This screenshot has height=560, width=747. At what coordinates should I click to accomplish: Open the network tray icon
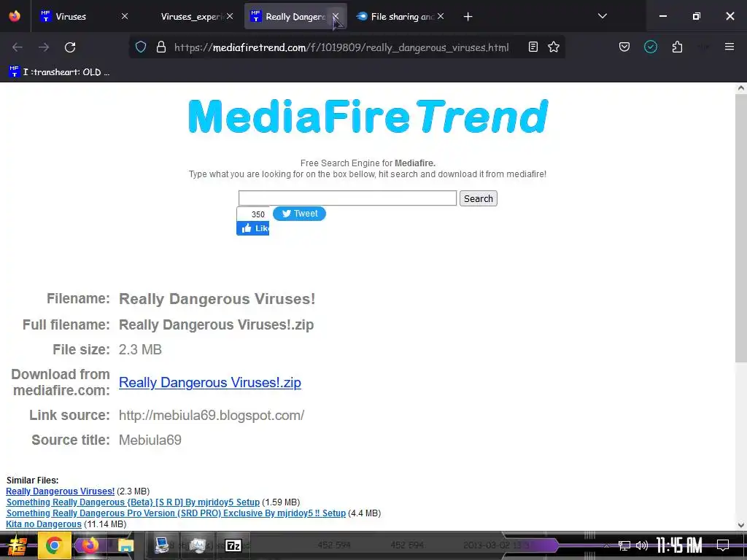624,545
